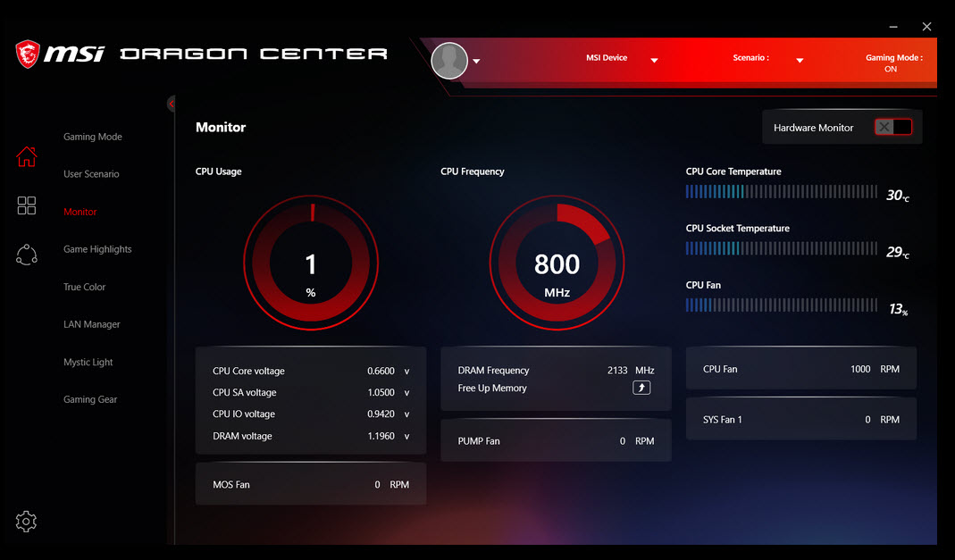Minimize the Dragon Center window
The height and width of the screenshot is (560, 955).
pyautogui.click(x=892, y=27)
